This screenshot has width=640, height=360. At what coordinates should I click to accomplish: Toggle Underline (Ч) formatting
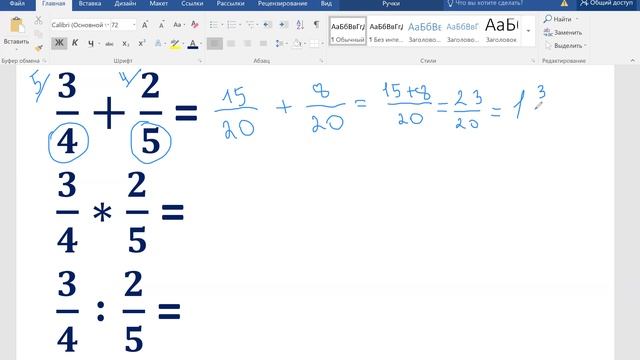click(x=91, y=43)
